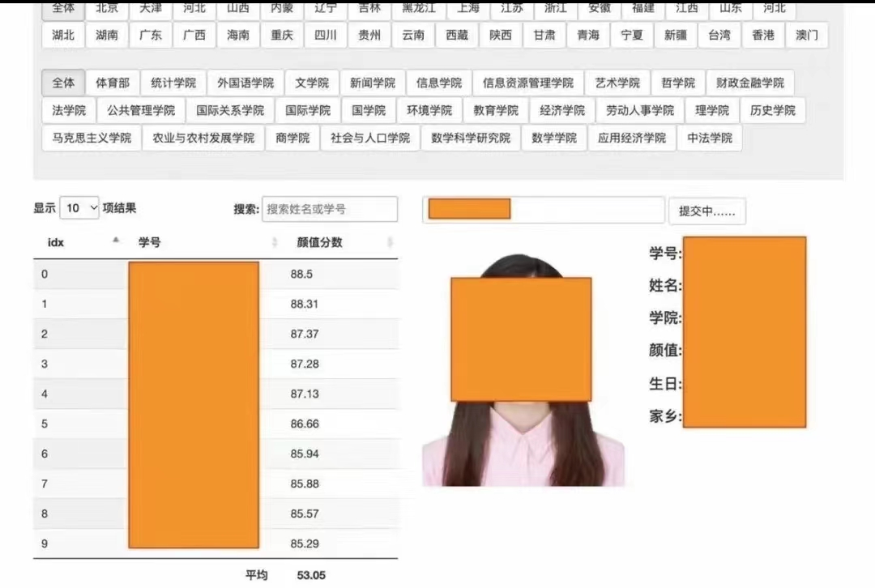This screenshot has height=588, width=875.
Task: Select the 信息资源管理学院 filter
Action: coord(527,83)
